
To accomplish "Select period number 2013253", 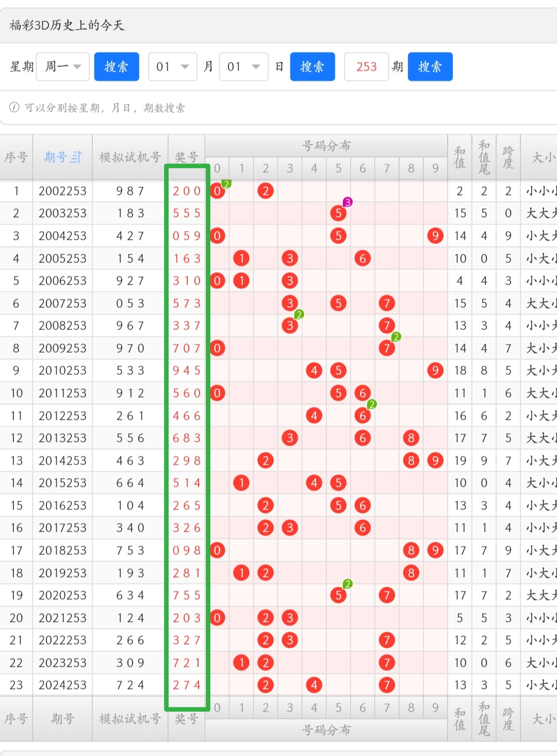I will [x=62, y=438].
